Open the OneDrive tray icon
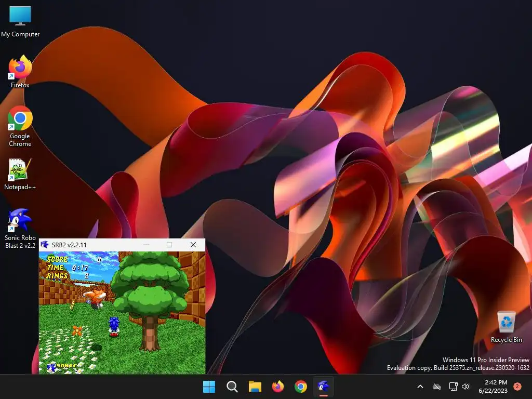 coord(437,387)
